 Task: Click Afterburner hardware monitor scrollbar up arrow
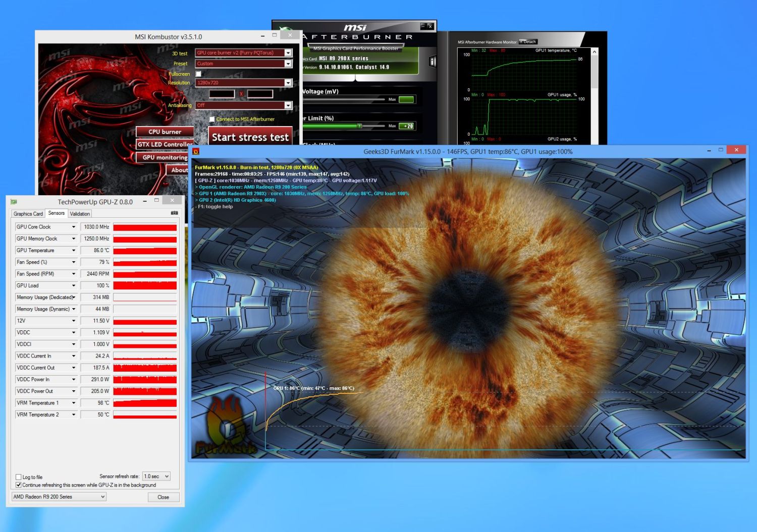[594, 52]
